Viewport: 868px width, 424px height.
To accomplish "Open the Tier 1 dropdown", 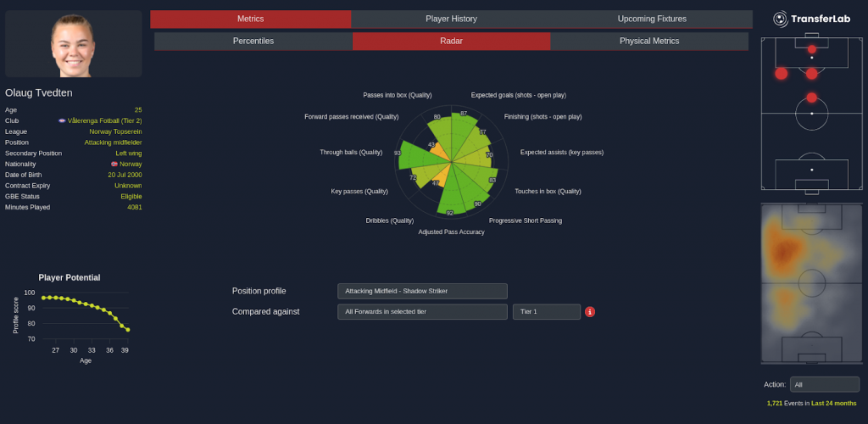I will (x=546, y=312).
